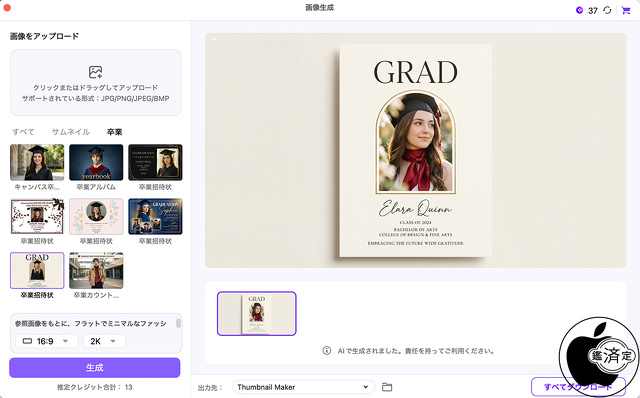Pick the pink pastel 卒業招待状 template
The height and width of the screenshot is (398, 640).
(96, 216)
